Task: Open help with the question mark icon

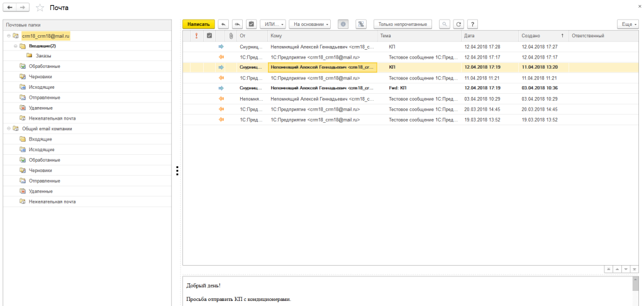Action: pyautogui.click(x=472, y=24)
